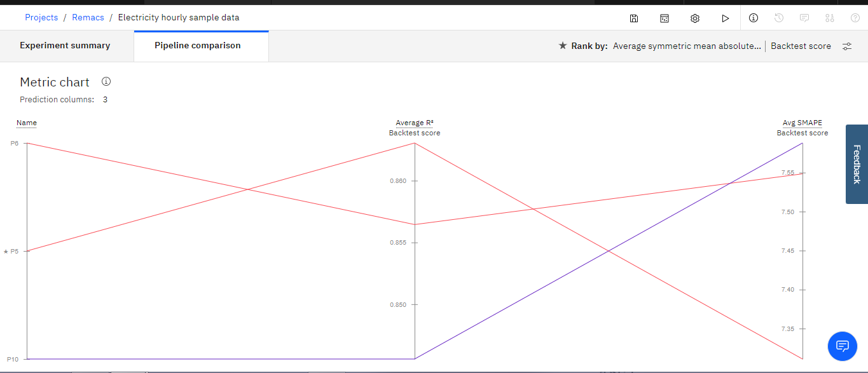868x373 pixels.
Task: Open rank-by filter settings sliders icon
Action: click(x=847, y=46)
